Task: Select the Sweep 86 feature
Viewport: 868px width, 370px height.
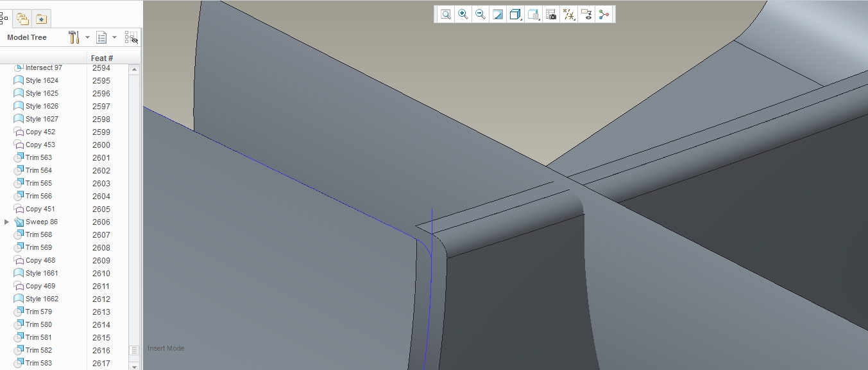Action: point(42,222)
